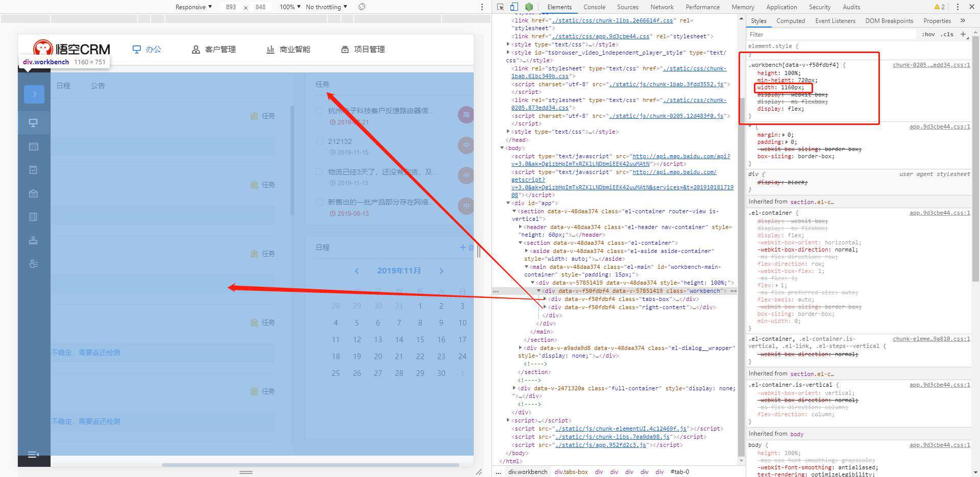Screen dimensions: 980x477
Task: Click the page horizontal scrollbar
Action: 310,465
